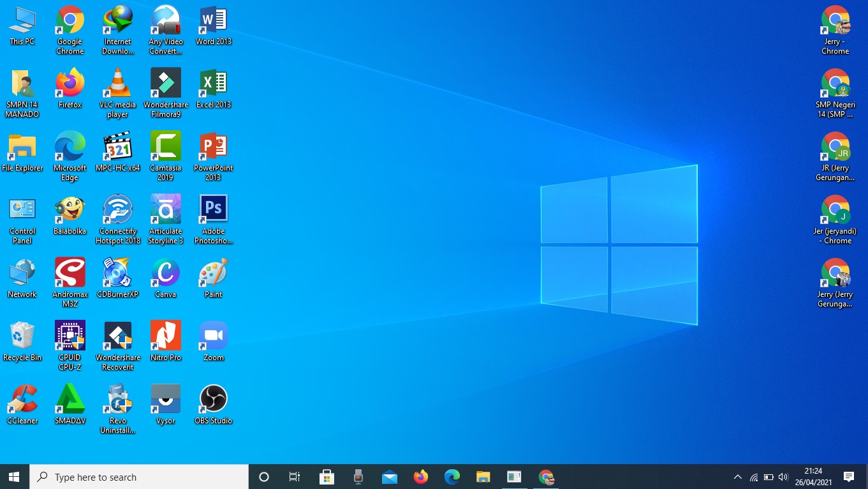The height and width of the screenshot is (489, 868).
Task: Open Excel 2013 shortcut
Action: click(x=213, y=89)
